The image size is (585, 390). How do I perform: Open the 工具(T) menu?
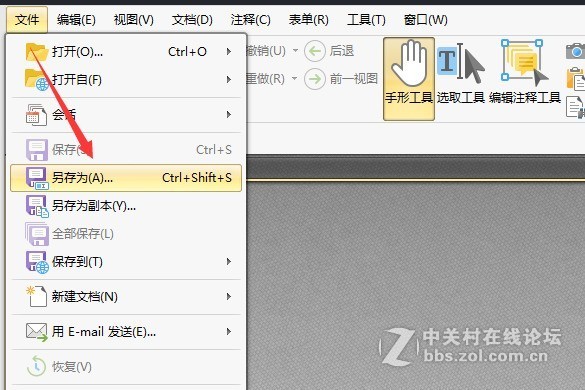[366, 19]
